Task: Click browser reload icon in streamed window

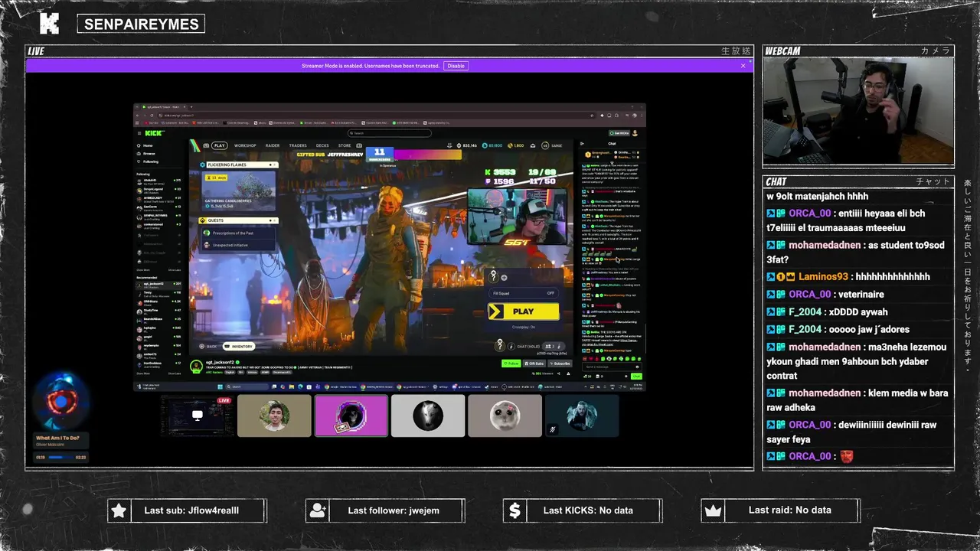Action: (x=153, y=115)
